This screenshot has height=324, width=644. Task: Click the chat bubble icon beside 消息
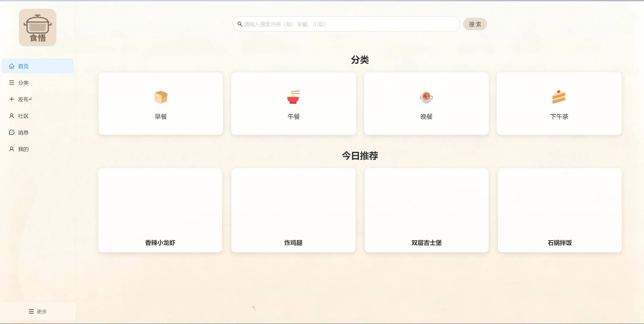click(12, 132)
